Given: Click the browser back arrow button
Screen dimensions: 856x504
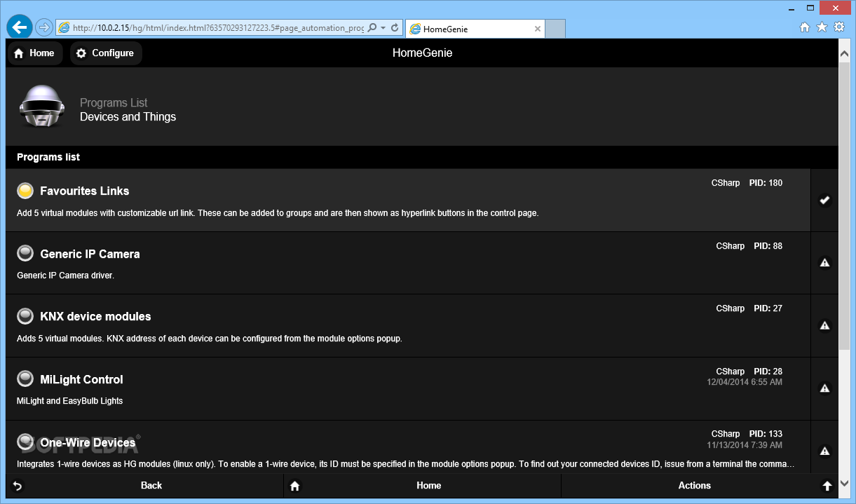Looking at the screenshot, I should click(19, 27).
